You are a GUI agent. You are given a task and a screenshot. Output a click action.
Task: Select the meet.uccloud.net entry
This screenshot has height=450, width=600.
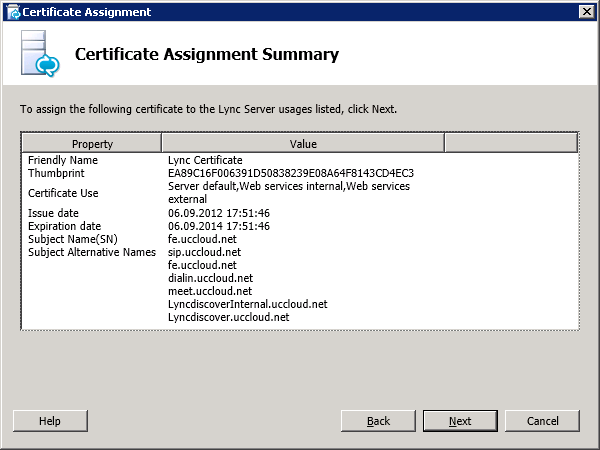(x=210, y=291)
